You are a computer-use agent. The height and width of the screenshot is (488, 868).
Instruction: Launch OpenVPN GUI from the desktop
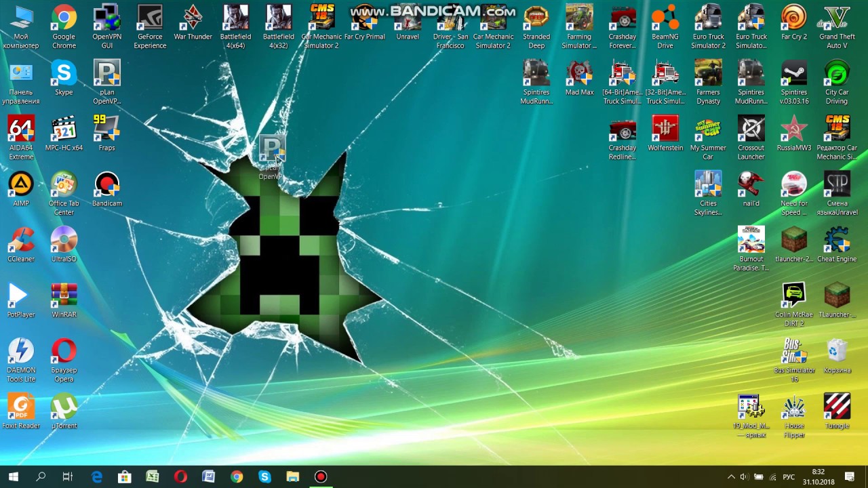(x=107, y=26)
